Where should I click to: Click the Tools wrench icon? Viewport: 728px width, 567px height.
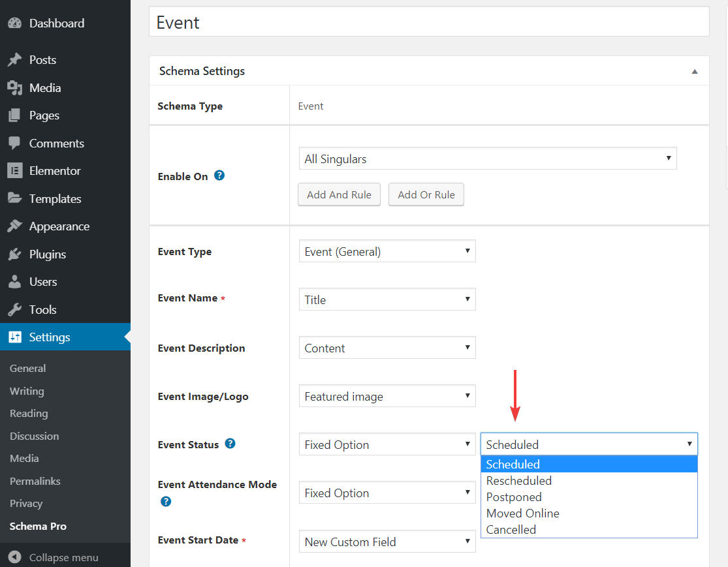pyautogui.click(x=14, y=310)
